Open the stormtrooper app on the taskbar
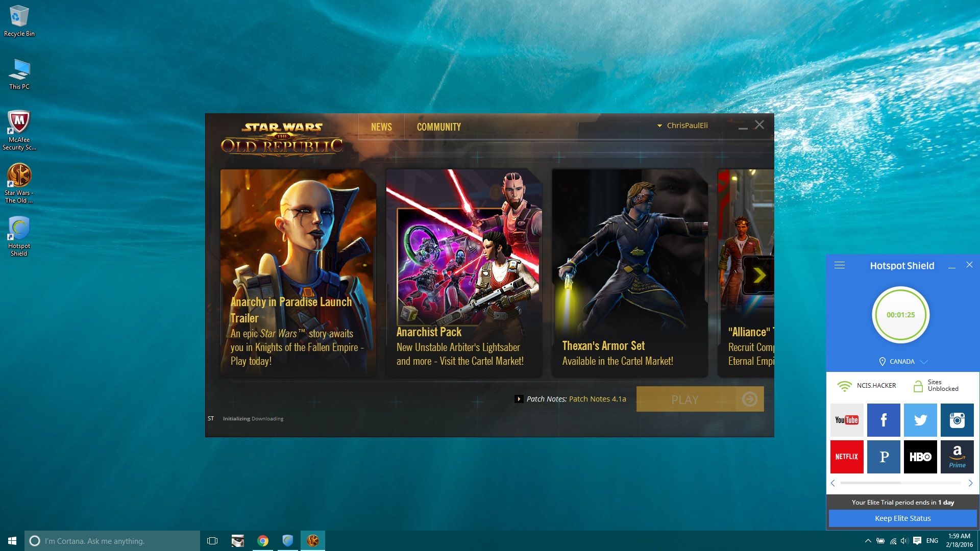Viewport: 980px width, 551px height. tap(238, 541)
